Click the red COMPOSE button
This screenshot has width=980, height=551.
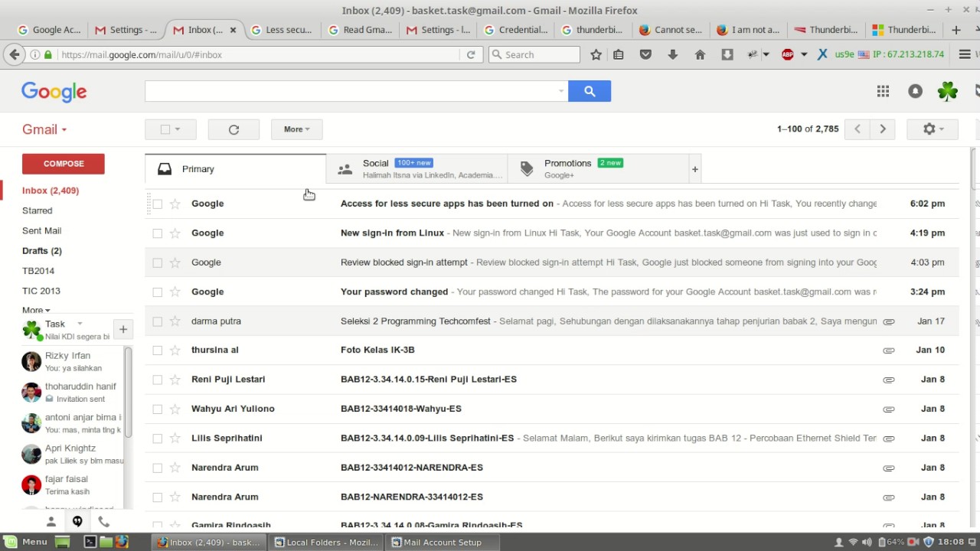click(64, 164)
